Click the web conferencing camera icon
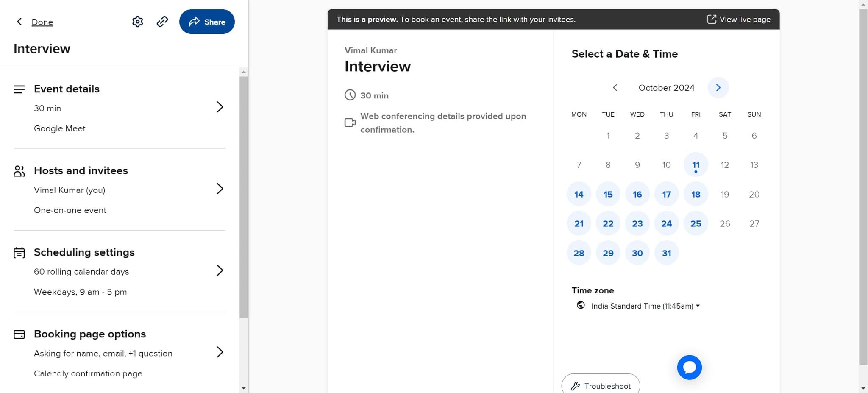868x393 pixels. pyautogui.click(x=350, y=123)
